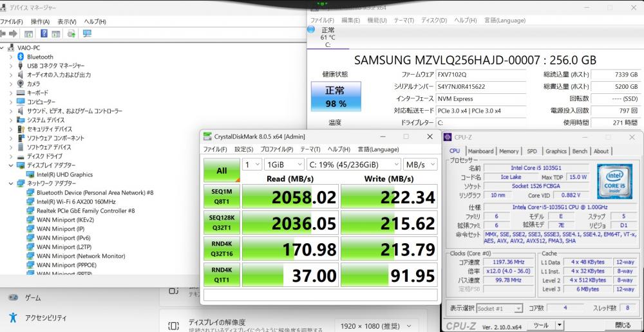
Task: Open the blue question mark Help icon
Action: (x=44, y=33)
